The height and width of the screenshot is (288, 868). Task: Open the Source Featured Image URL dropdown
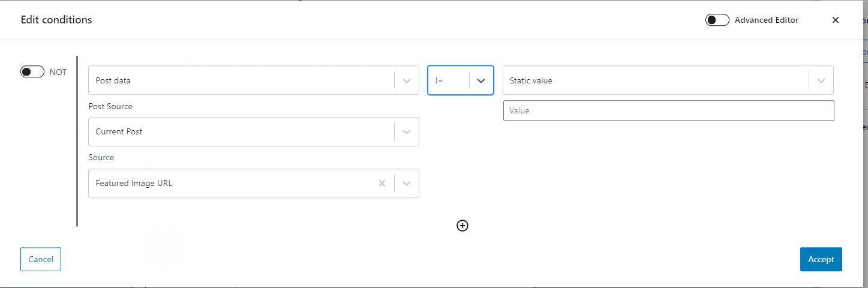pyautogui.click(x=253, y=184)
